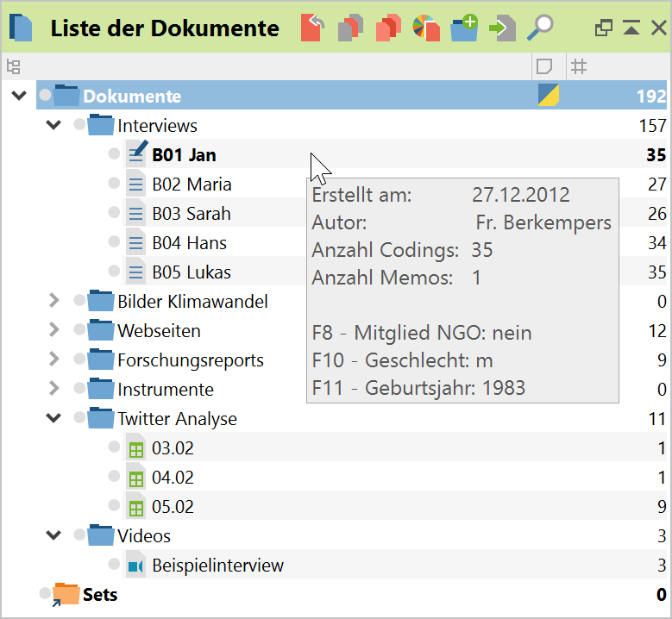Click the 03.02 table document icon
Screen dimensions: 672x619
pos(135,448)
